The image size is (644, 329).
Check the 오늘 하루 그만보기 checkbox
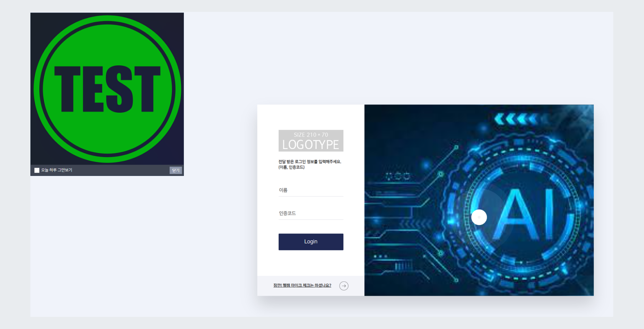pos(37,170)
